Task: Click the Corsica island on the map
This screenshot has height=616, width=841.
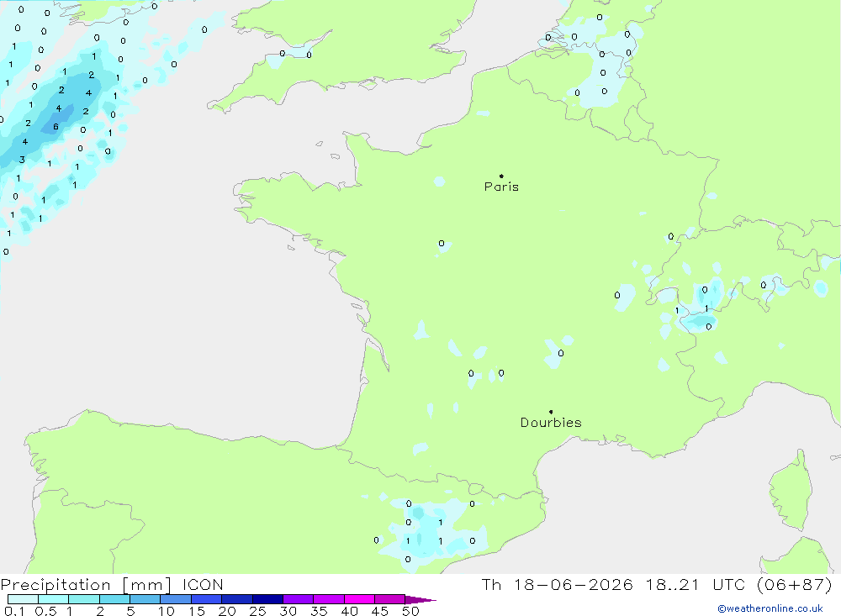Action: (x=790, y=491)
